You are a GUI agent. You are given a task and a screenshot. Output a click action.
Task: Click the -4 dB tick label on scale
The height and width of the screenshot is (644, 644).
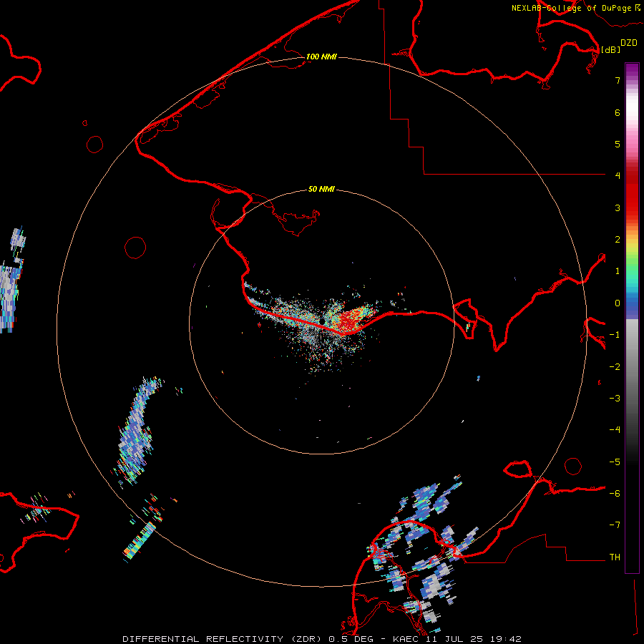click(615, 430)
